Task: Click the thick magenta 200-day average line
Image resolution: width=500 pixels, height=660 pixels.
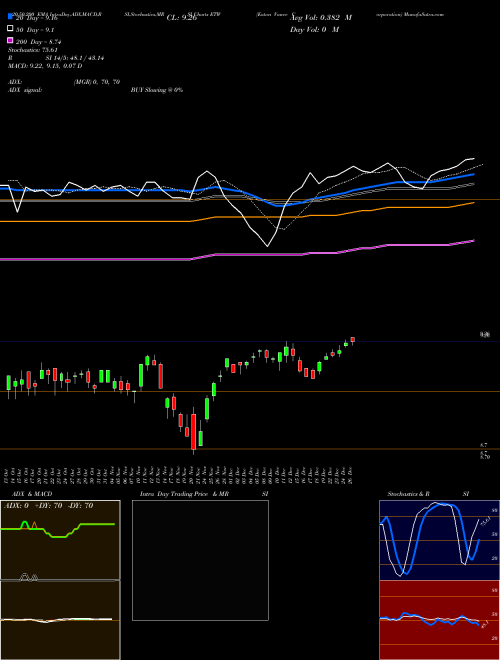Action: tap(236, 254)
